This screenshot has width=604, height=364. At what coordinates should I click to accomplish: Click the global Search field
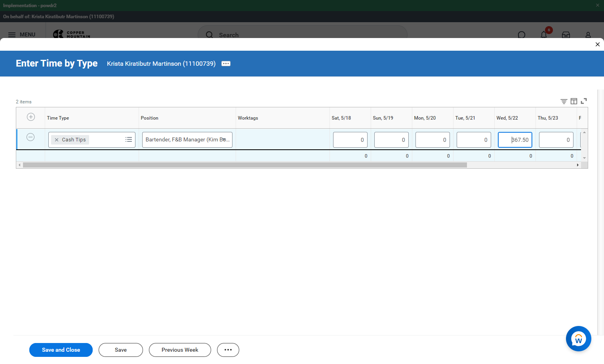pos(303,34)
